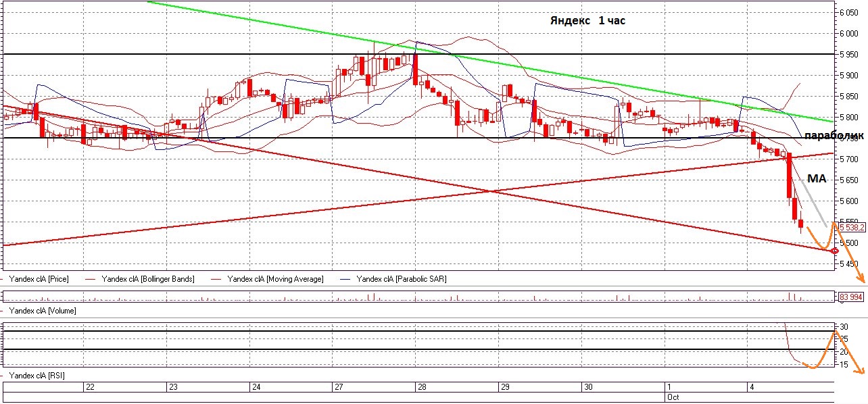Click price axis value '5 600'
This screenshot has height=404, width=868.
pyautogui.click(x=849, y=201)
